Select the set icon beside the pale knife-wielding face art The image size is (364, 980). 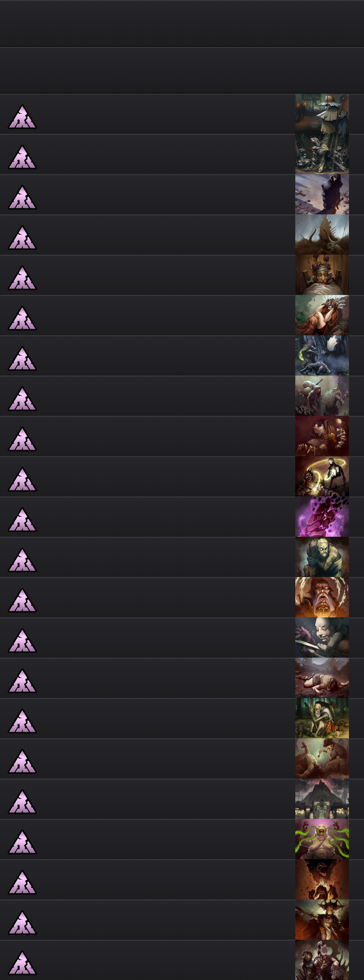point(22,640)
